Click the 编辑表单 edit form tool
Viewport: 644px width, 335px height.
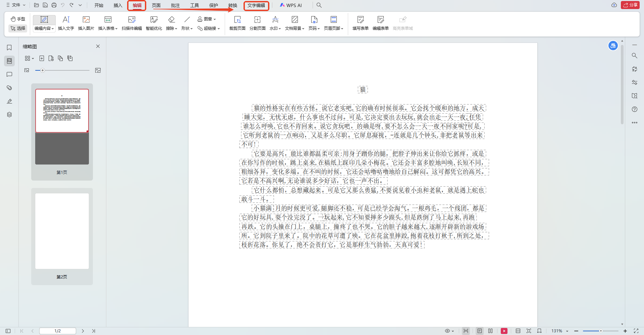tap(380, 23)
